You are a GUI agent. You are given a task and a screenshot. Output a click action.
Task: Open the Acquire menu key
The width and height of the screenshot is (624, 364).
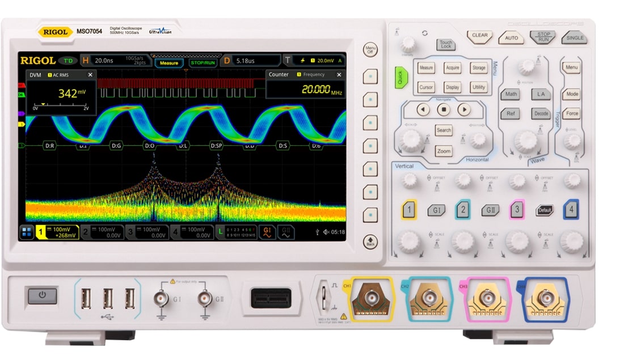tap(453, 68)
